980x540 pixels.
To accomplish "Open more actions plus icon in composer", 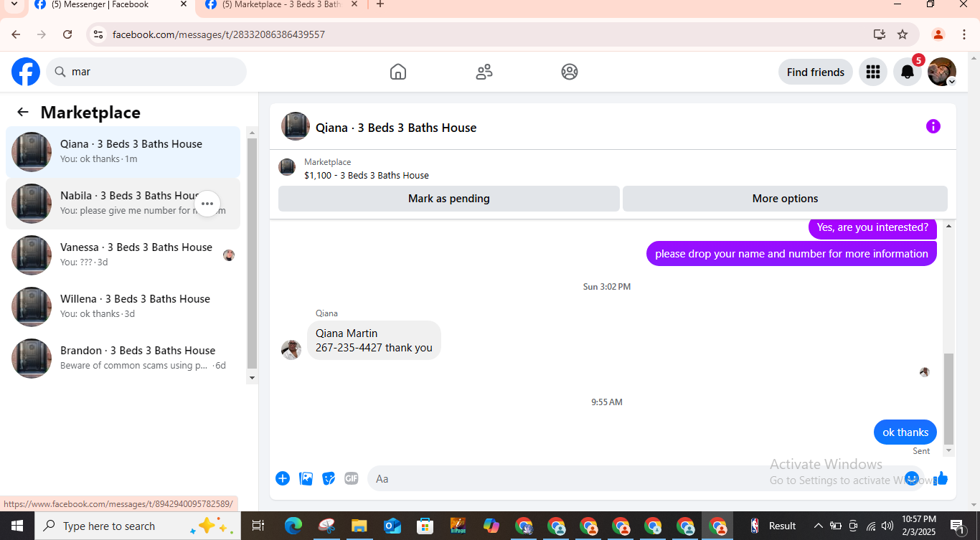I will (283, 478).
